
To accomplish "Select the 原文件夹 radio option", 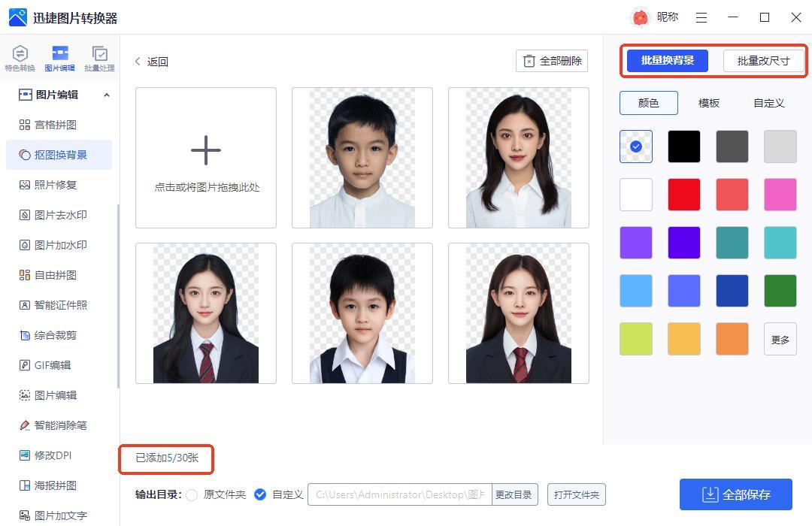I will point(192,494).
